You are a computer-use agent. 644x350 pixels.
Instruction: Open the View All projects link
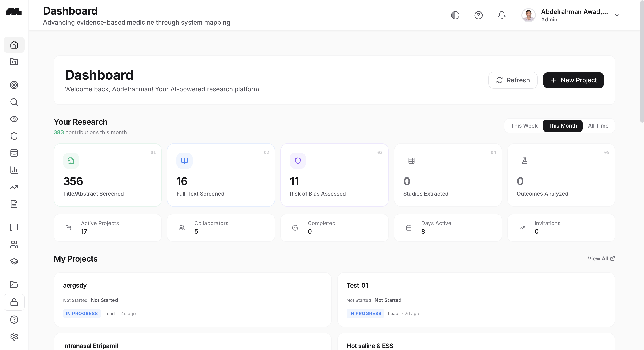[x=601, y=259]
